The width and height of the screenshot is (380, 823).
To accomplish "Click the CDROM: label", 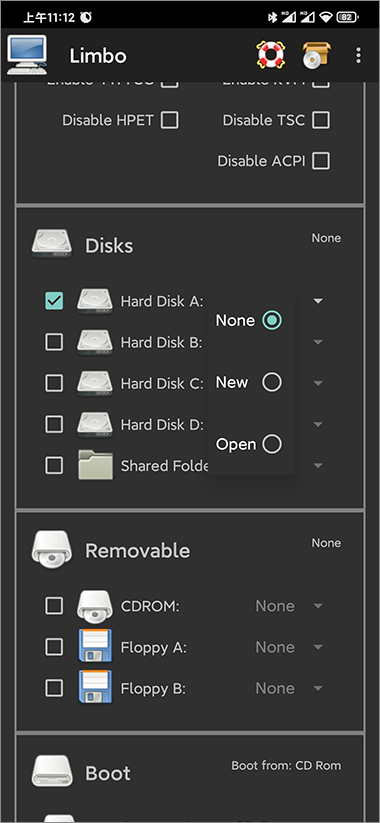I will pos(150,606).
